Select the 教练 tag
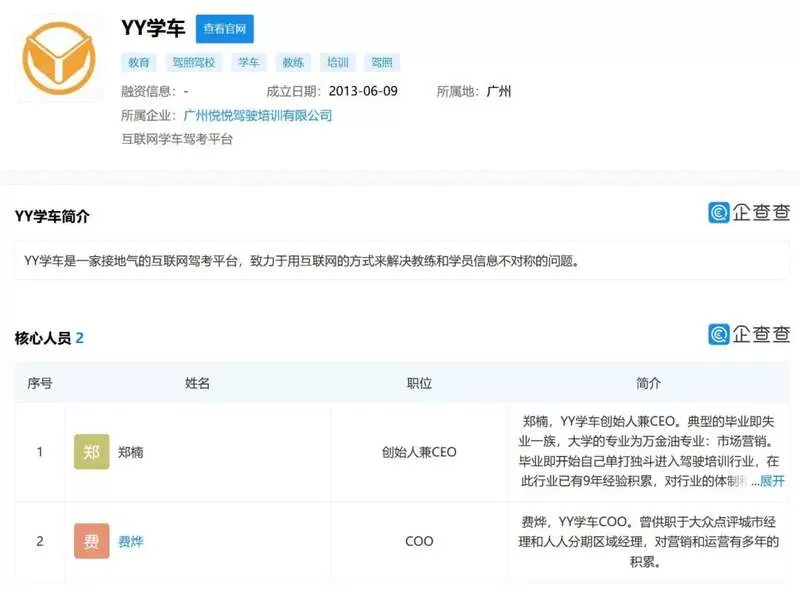800x589 pixels. pyautogui.click(x=293, y=62)
